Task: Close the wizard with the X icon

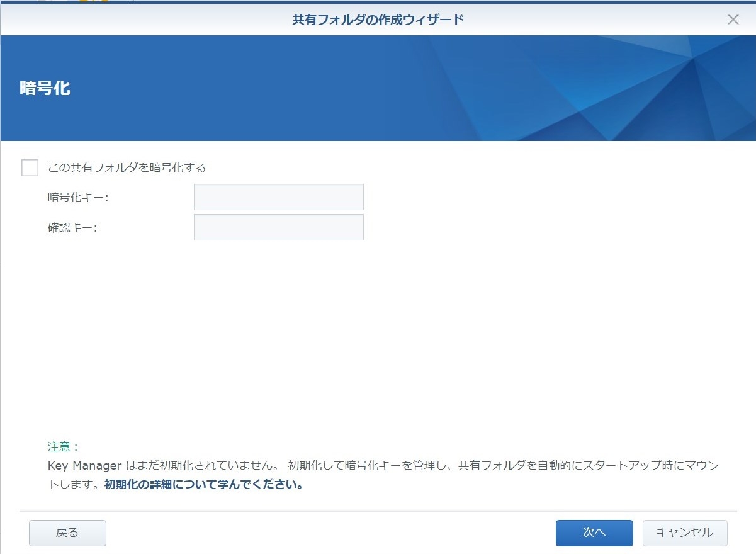Action: pyautogui.click(x=733, y=20)
